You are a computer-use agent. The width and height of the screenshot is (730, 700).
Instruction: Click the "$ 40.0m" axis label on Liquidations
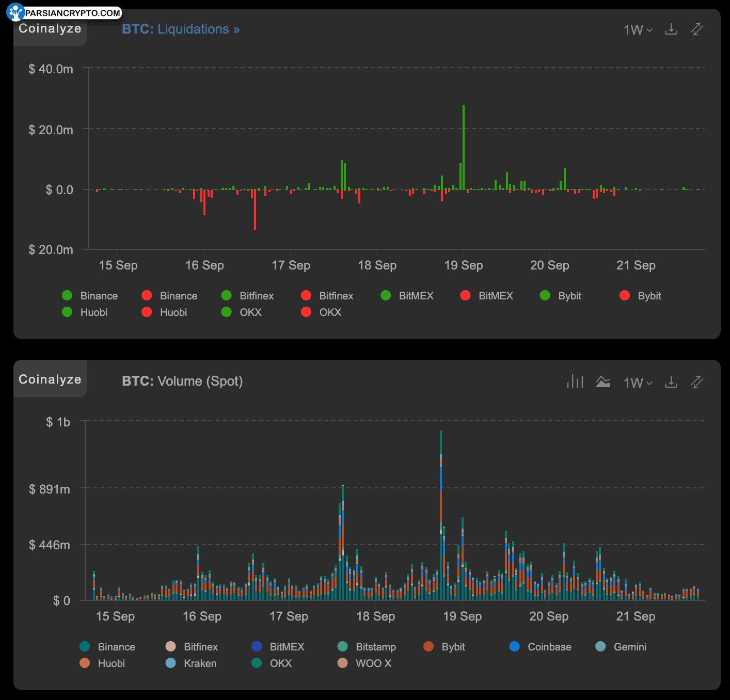tap(51, 69)
